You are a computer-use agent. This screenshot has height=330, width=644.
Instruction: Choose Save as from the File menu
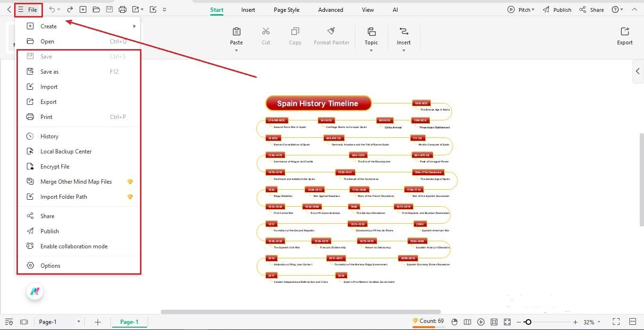click(50, 71)
